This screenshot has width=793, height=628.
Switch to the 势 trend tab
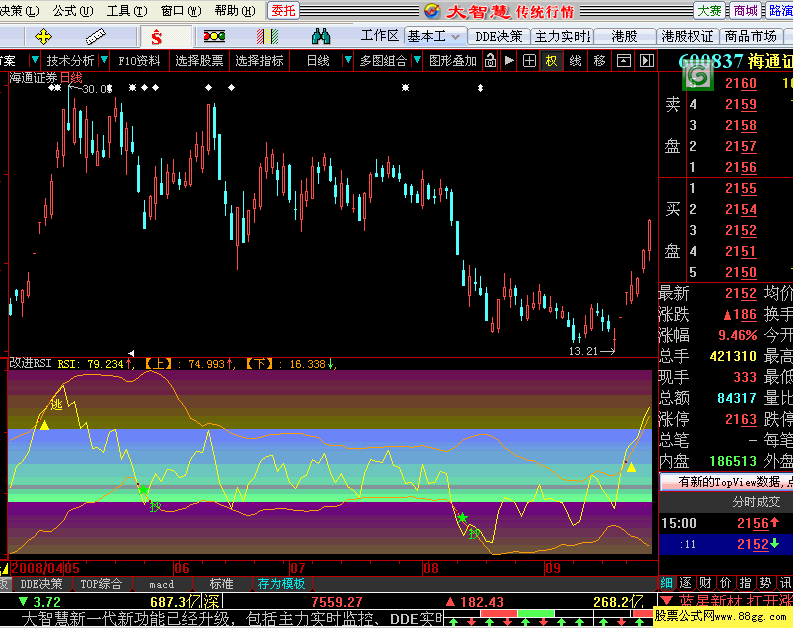point(765,583)
